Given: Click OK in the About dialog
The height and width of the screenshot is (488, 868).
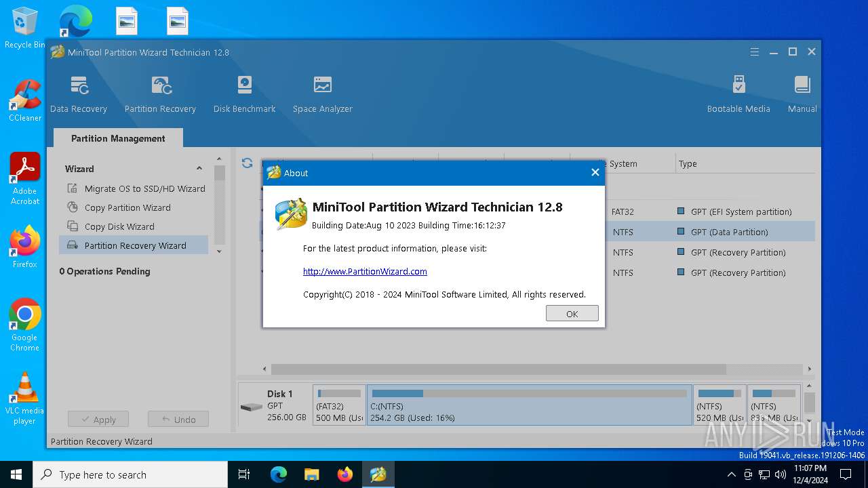Looking at the screenshot, I should pyautogui.click(x=572, y=313).
